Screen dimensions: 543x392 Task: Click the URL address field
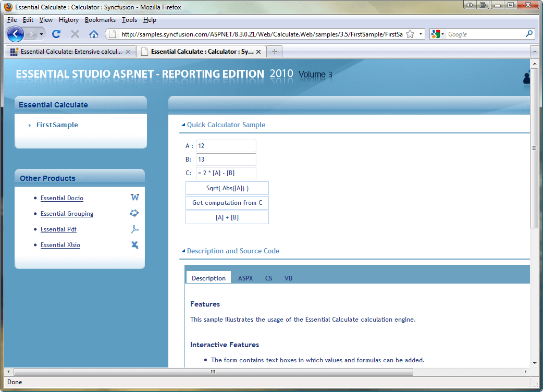pyautogui.click(x=262, y=34)
